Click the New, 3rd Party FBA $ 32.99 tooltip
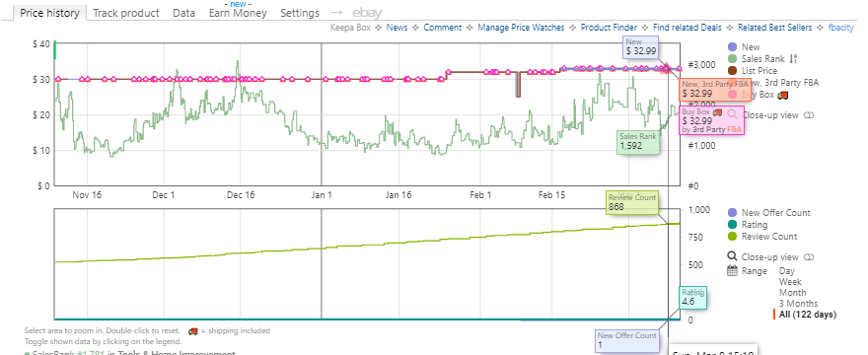 pyautogui.click(x=716, y=89)
